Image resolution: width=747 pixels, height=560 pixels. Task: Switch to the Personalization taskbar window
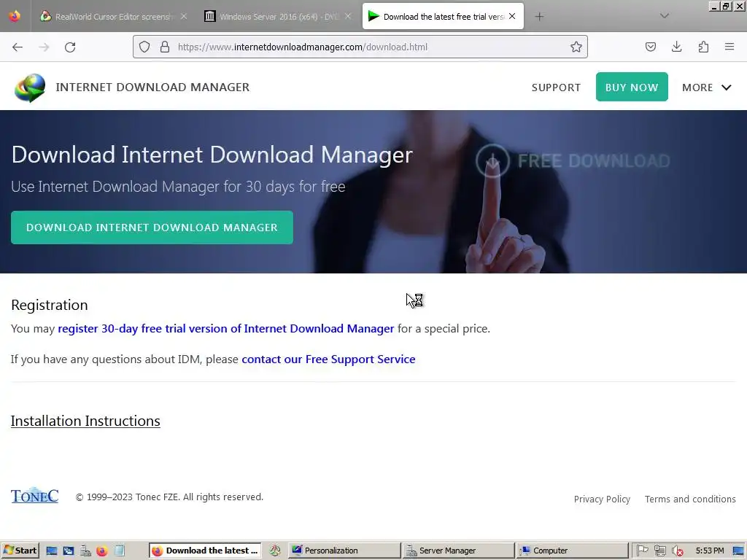pos(344,551)
